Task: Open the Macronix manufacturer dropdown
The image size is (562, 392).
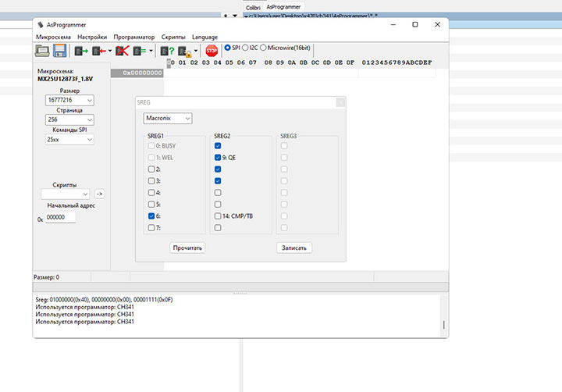Action: (168, 119)
